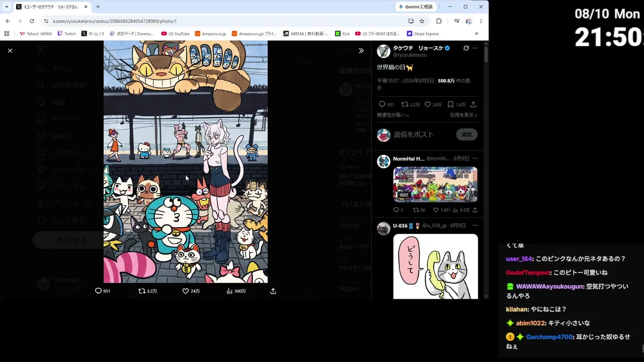Go back with the browser back arrow

coord(8,21)
